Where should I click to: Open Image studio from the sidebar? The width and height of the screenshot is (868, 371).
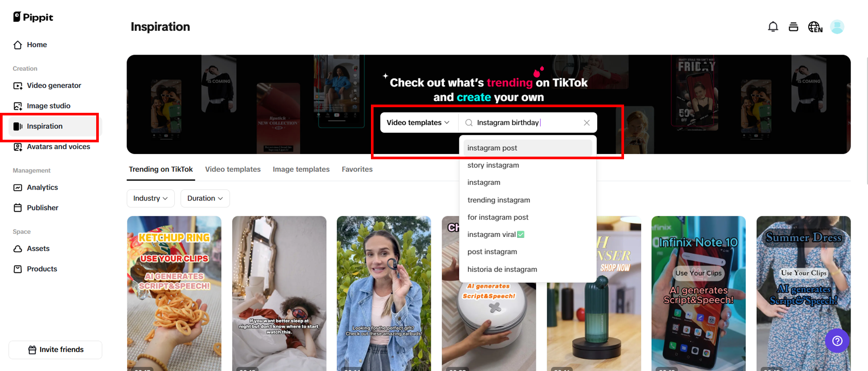pyautogui.click(x=49, y=106)
